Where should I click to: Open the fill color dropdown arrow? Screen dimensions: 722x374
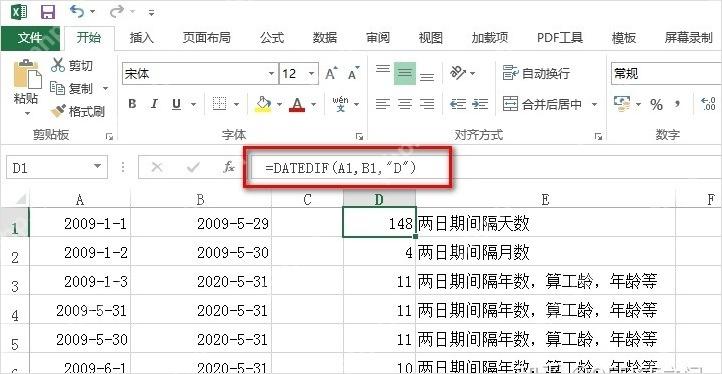click(279, 105)
